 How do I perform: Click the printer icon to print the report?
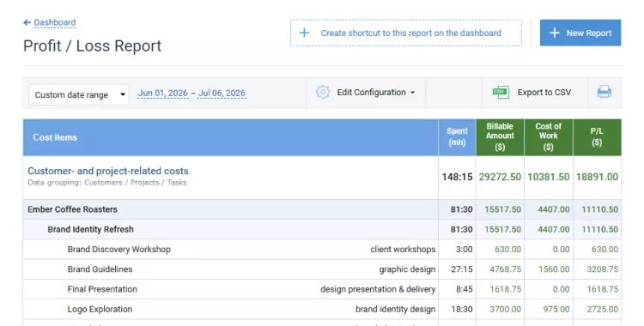tap(605, 92)
